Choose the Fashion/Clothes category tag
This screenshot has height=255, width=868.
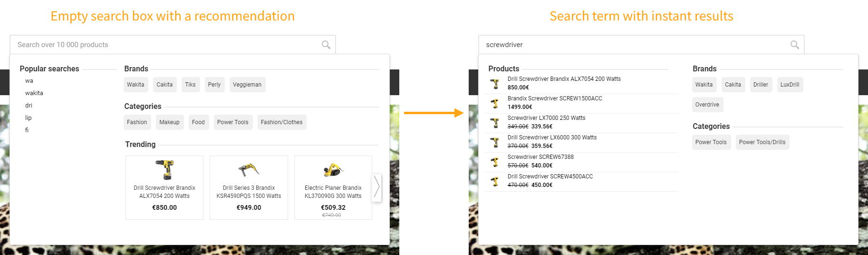point(281,122)
